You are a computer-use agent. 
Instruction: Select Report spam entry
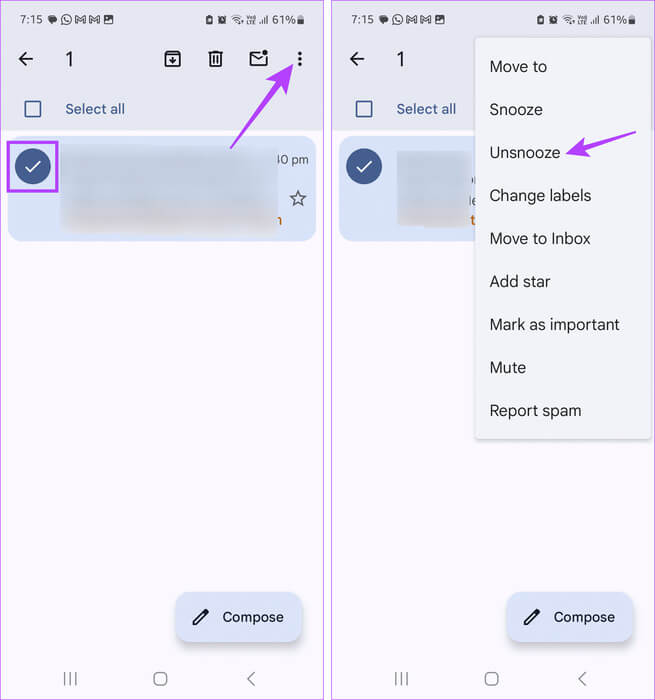[535, 411]
